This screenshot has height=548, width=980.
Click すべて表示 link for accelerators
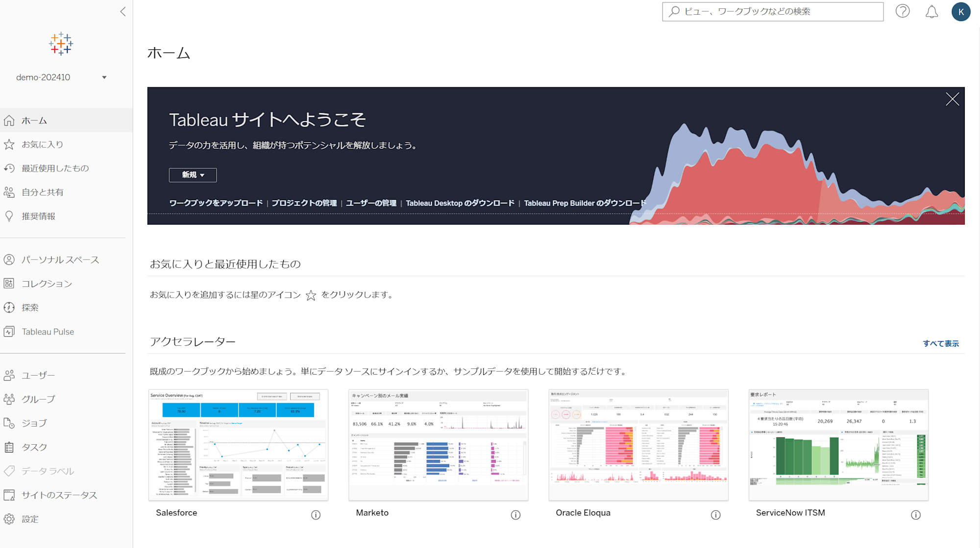[941, 343]
